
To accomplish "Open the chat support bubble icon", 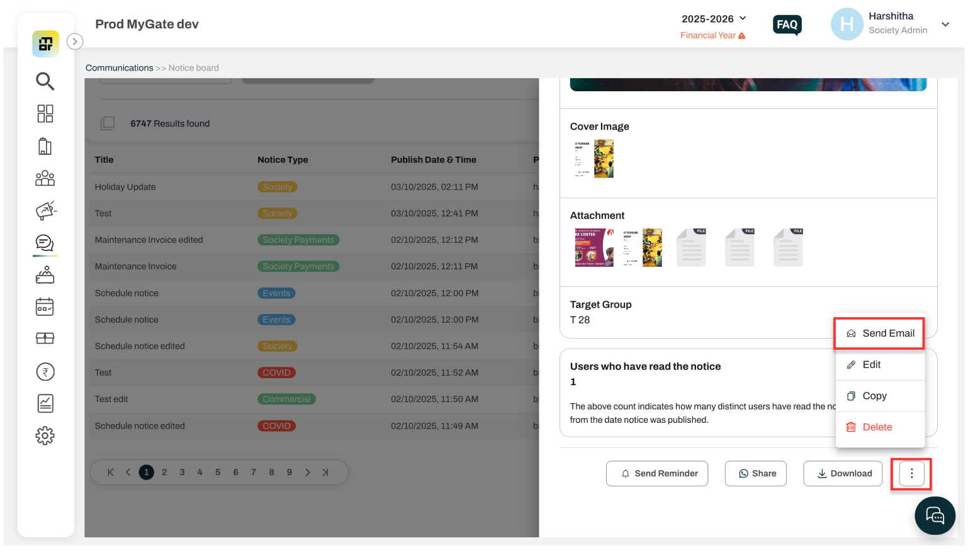I will pos(935,516).
